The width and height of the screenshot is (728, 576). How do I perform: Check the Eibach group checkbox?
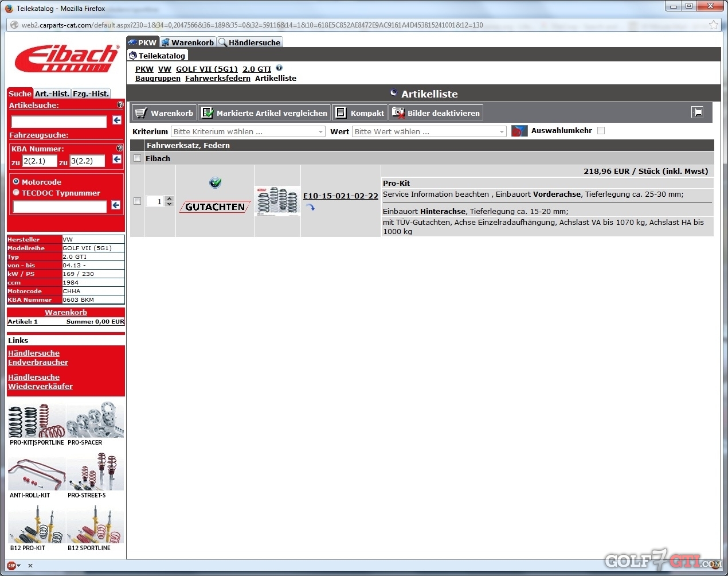pos(137,158)
